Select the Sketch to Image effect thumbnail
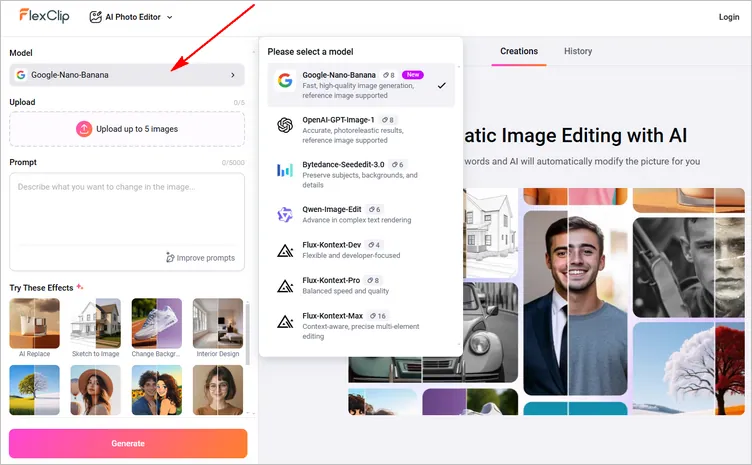 (x=95, y=324)
